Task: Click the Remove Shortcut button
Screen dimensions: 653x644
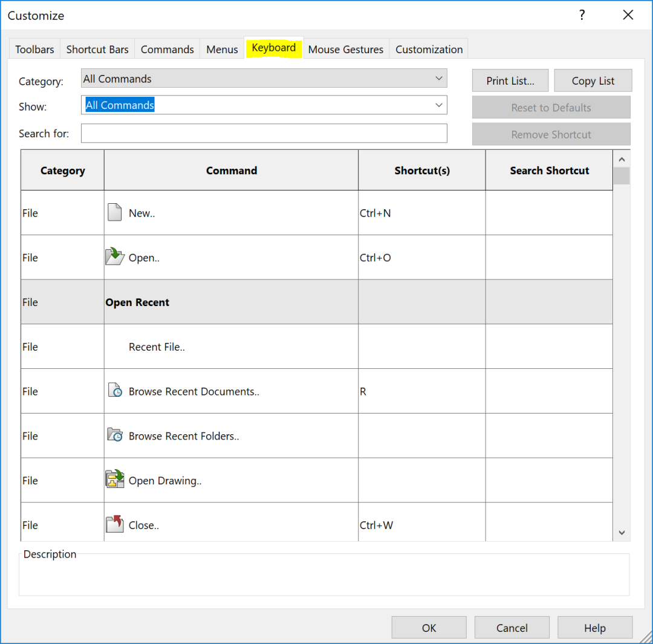Action: (x=551, y=134)
